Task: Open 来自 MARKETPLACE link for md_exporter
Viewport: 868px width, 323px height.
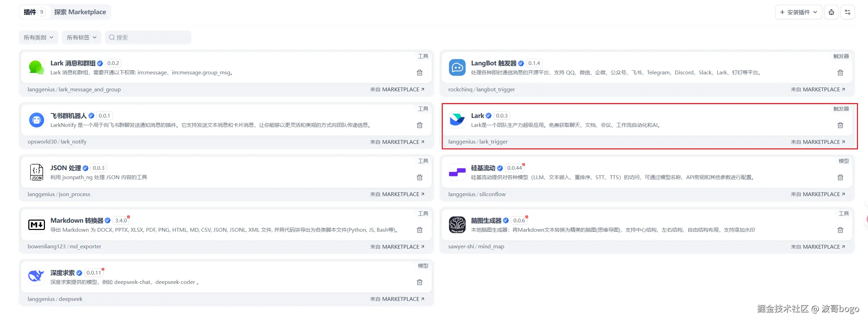Action: coord(397,247)
